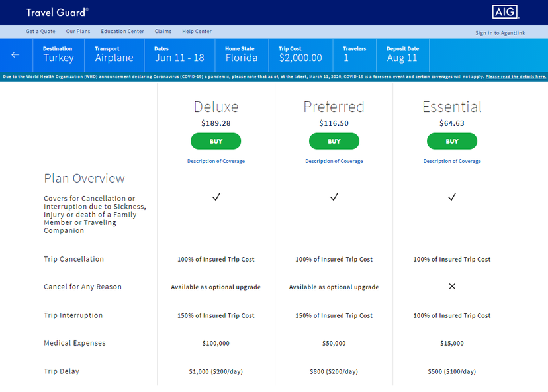The height and width of the screenshot is (392, 548).
Task: View Essential Description of Coverage
Action: coord(452,162)
